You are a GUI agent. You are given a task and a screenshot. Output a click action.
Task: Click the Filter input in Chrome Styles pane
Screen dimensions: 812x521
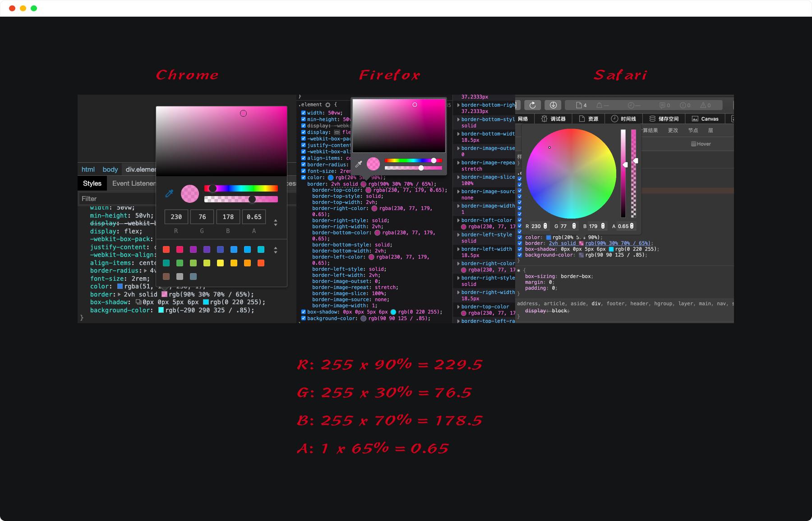pos(118,199)
